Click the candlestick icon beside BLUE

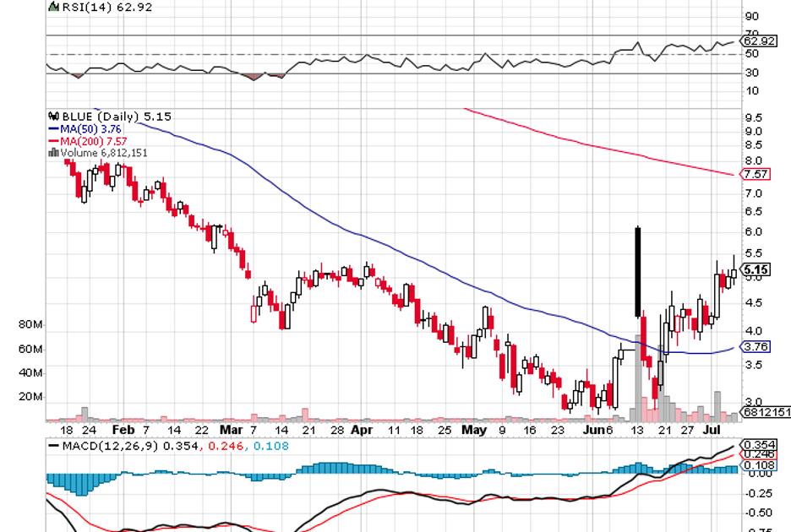pos(53,117)
